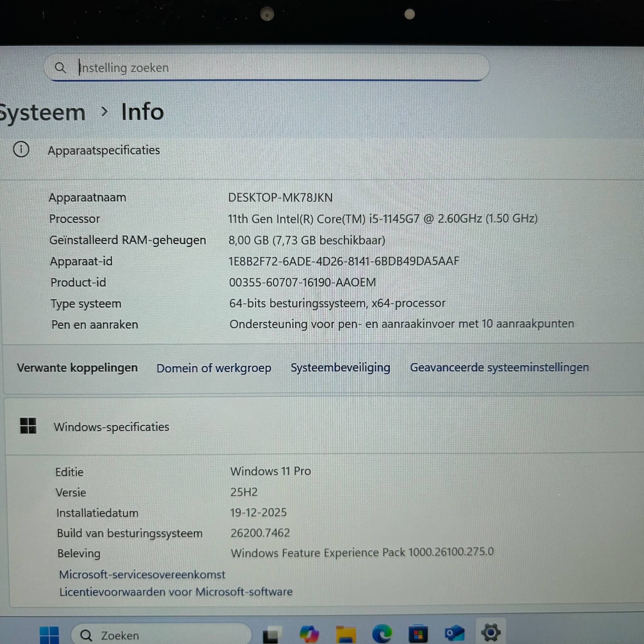Click the Windows logo beside Windows-specificaties
This screenshot has width=644, height=644.
(x=28, y=426)
